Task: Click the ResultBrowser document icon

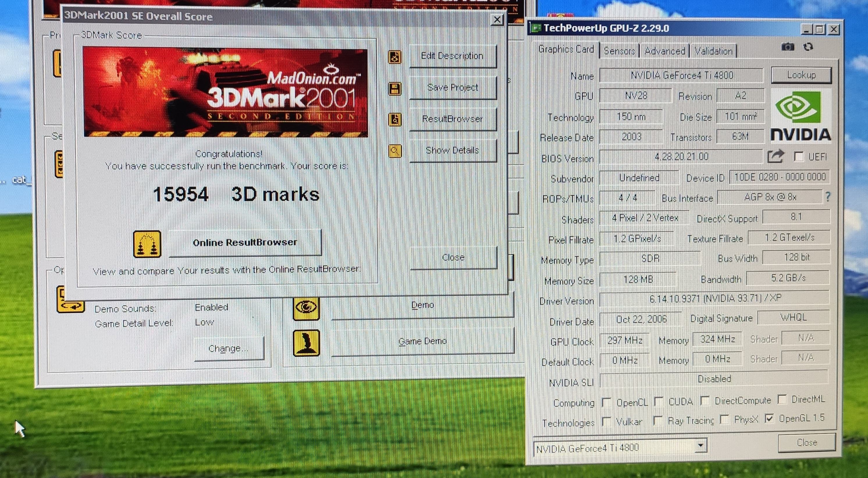Action: (394, 119)
